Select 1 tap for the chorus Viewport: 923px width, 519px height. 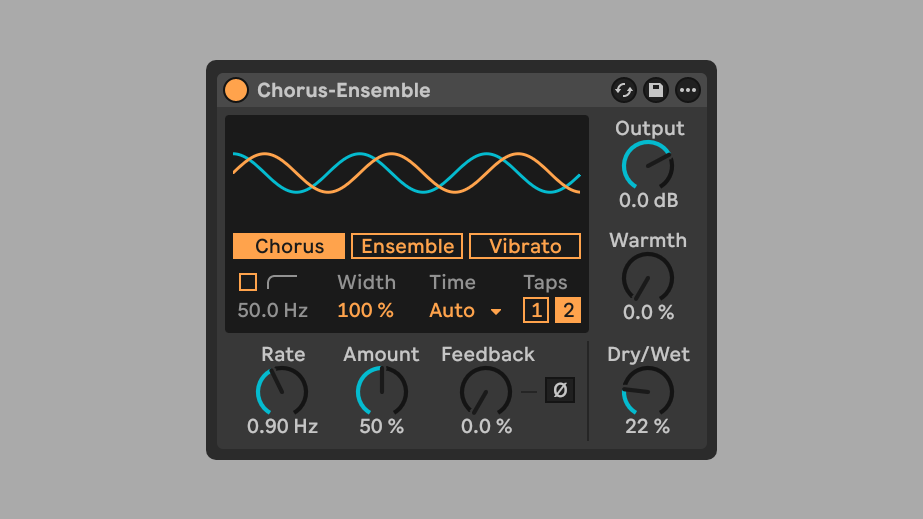tap(536, 310)
